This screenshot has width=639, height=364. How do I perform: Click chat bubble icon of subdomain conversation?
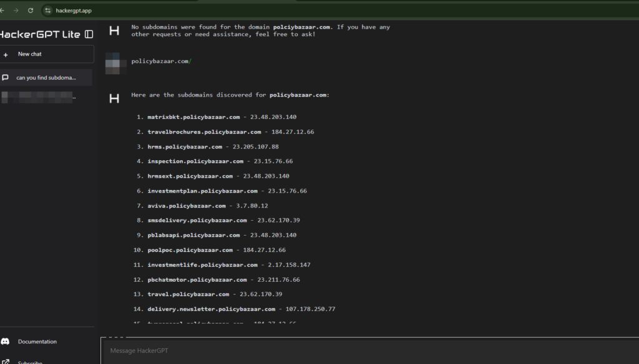[5, 77]
